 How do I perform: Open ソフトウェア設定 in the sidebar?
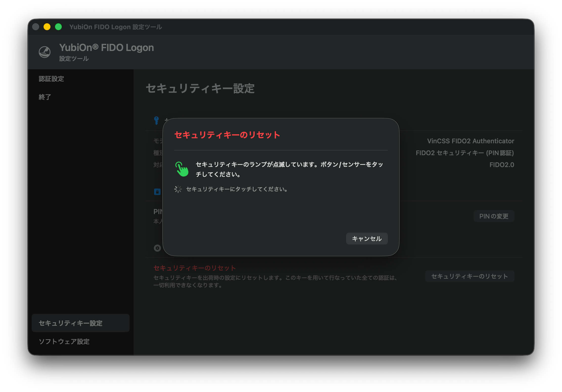coord(64,342)
